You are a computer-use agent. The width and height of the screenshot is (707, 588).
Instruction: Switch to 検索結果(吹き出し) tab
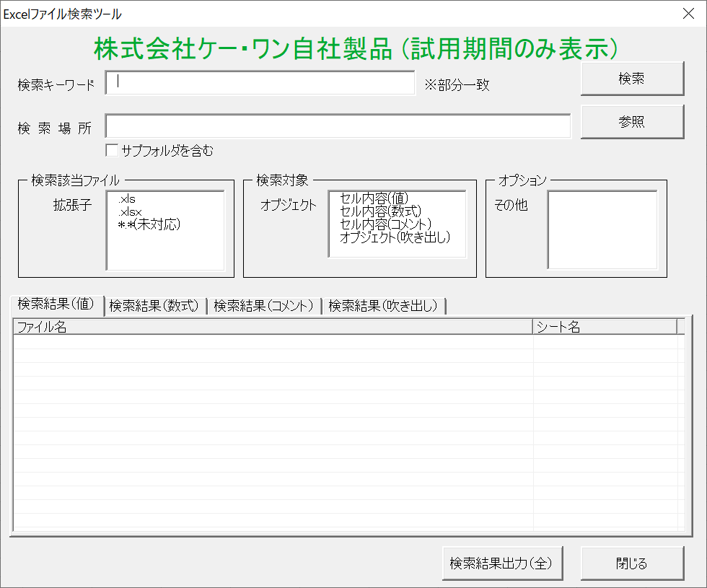pos(383,306)
